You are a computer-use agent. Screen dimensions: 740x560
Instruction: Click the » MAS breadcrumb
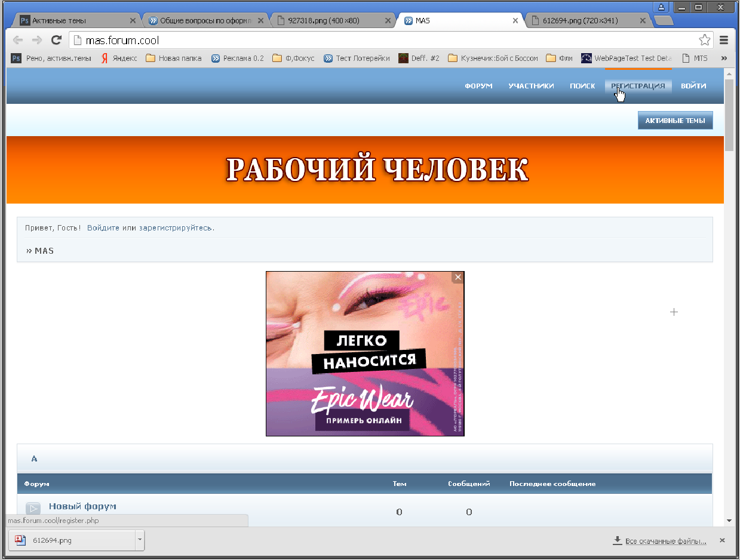click(x=40, y=251)
